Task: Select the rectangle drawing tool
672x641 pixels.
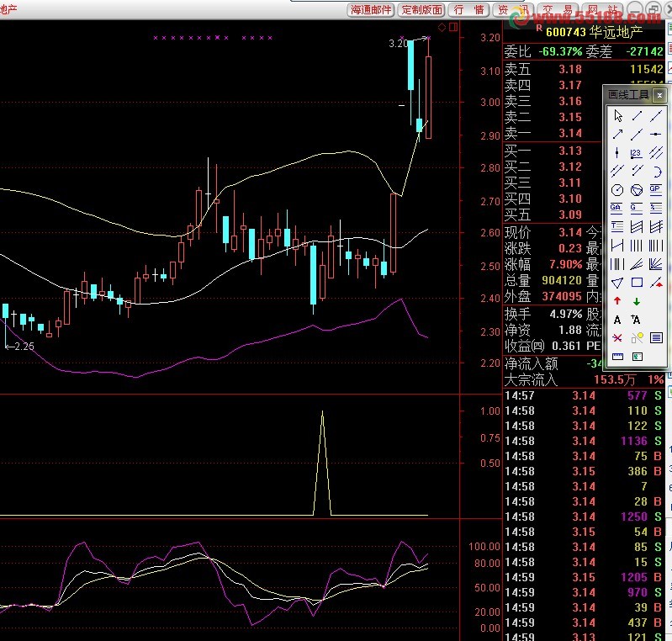Action: pyautogui.click(x=637, y=283)
